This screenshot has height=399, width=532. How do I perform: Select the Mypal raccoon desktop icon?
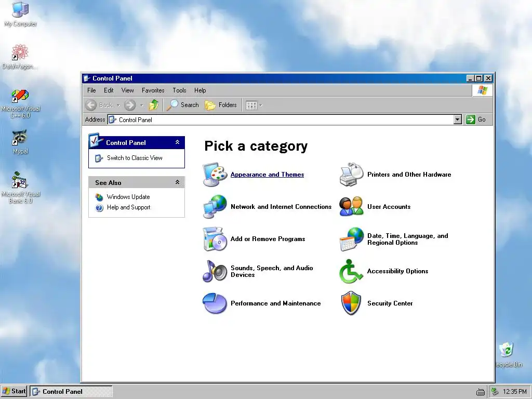(x=20, y=142)
